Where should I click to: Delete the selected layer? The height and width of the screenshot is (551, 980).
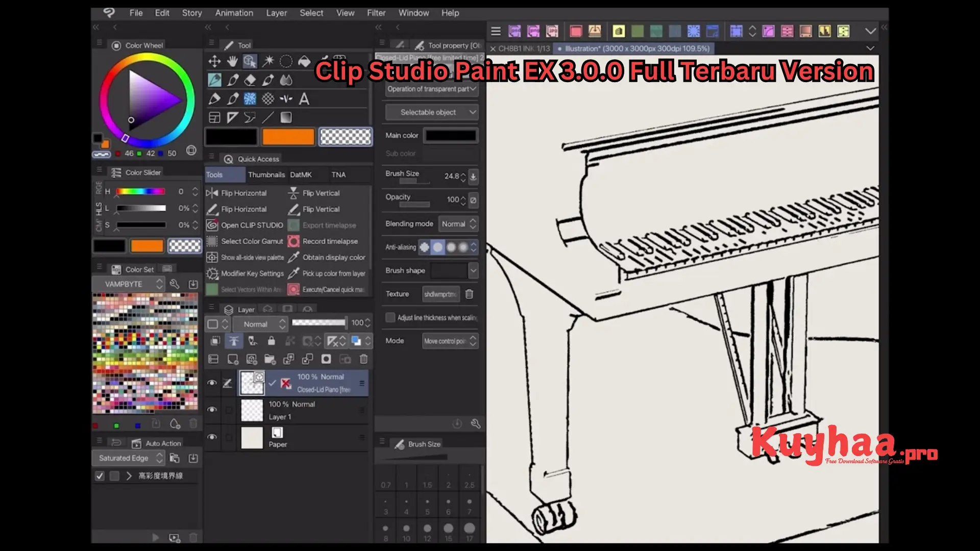click(363, 359)
